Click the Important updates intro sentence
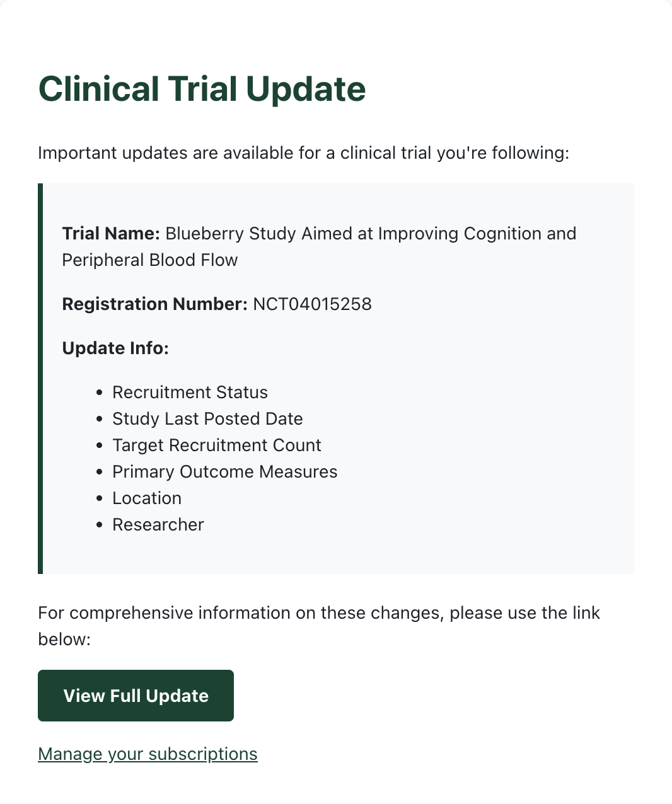Viewport: 672px width, 804px height. coord(303,153)
